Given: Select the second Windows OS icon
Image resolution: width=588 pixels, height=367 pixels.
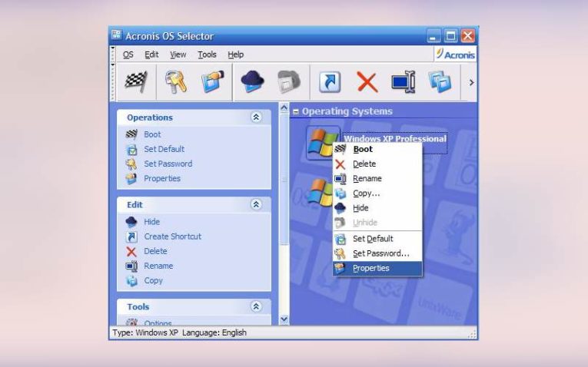Looking at the screenshot, I should point(320,193).
